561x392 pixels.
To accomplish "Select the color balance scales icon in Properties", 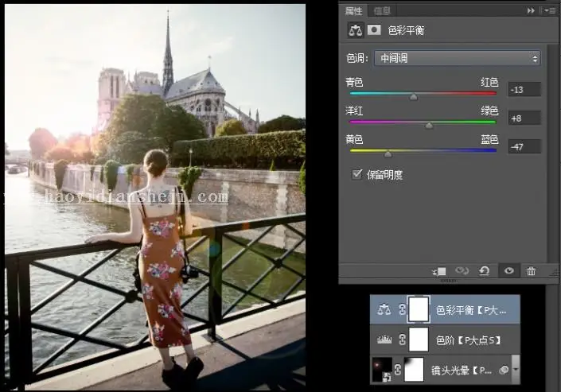I will coord(355,30).
